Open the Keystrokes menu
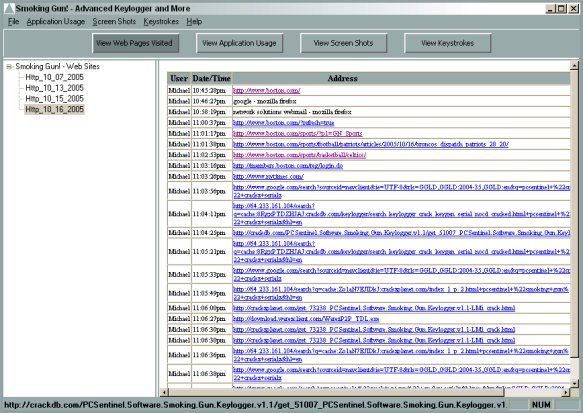 (x=161, y=22)
